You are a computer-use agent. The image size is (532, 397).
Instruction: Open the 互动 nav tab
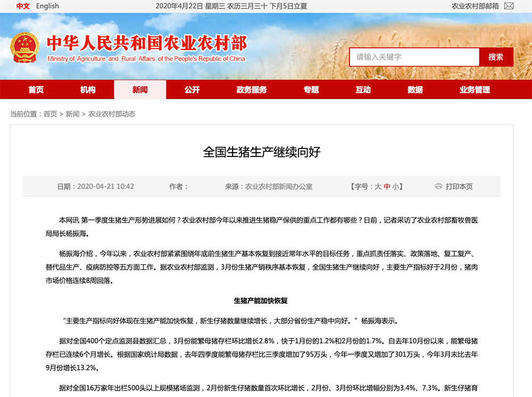click(363, 89)
